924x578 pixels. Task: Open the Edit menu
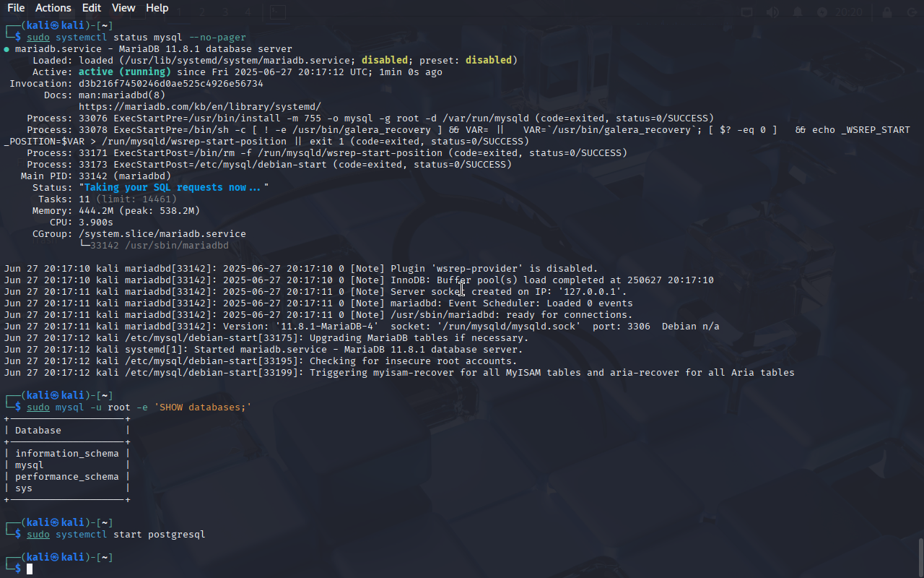point(92,8)
